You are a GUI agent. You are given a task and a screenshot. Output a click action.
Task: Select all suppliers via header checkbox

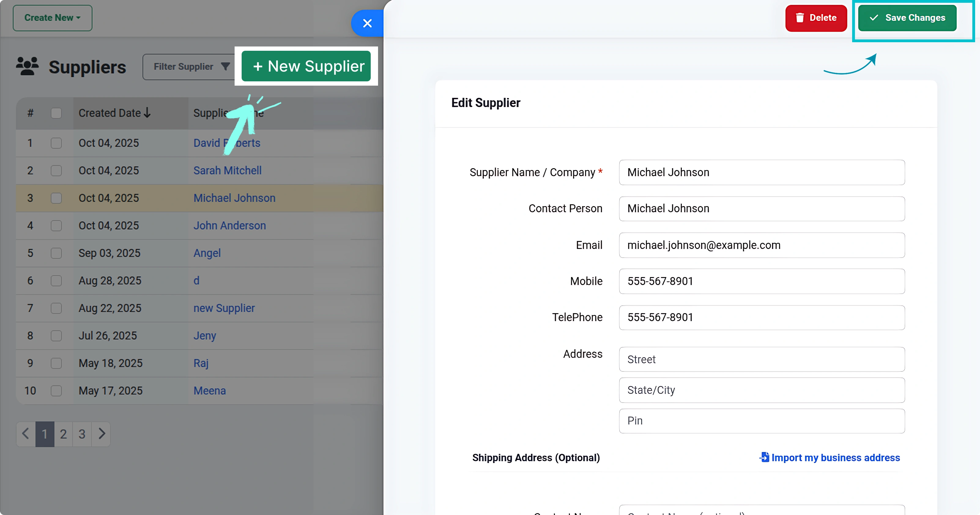point(56,113)
